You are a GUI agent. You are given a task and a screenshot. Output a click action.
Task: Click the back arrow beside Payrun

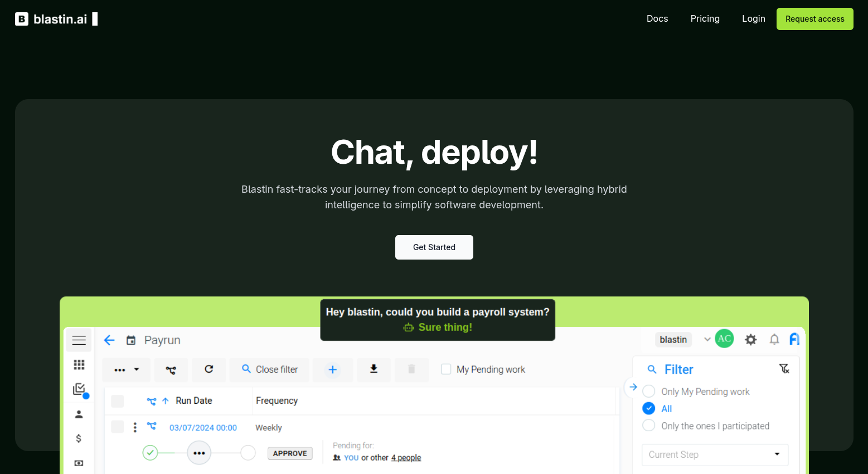click(109, 340)
